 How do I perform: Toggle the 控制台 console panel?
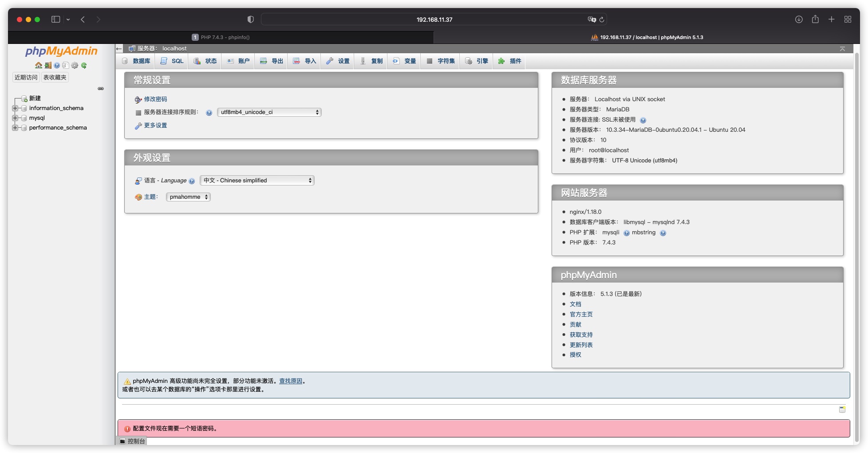[x=133, y=441]
